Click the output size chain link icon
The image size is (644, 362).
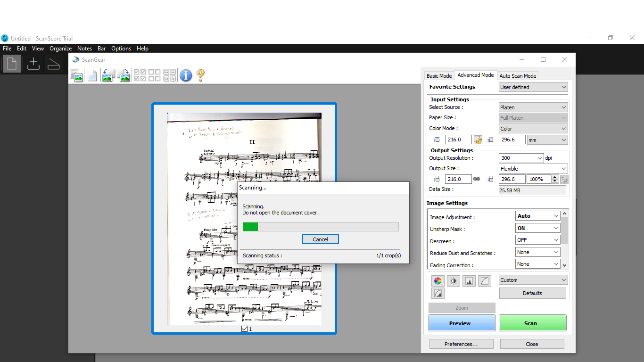point(477,179)
